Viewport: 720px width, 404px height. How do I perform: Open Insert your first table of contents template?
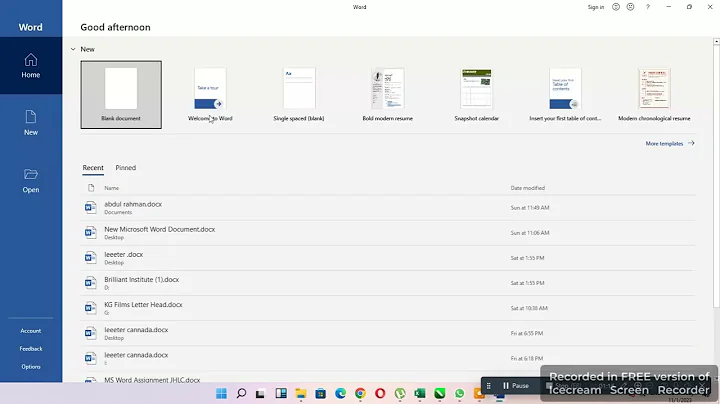[x=565, y=95]
